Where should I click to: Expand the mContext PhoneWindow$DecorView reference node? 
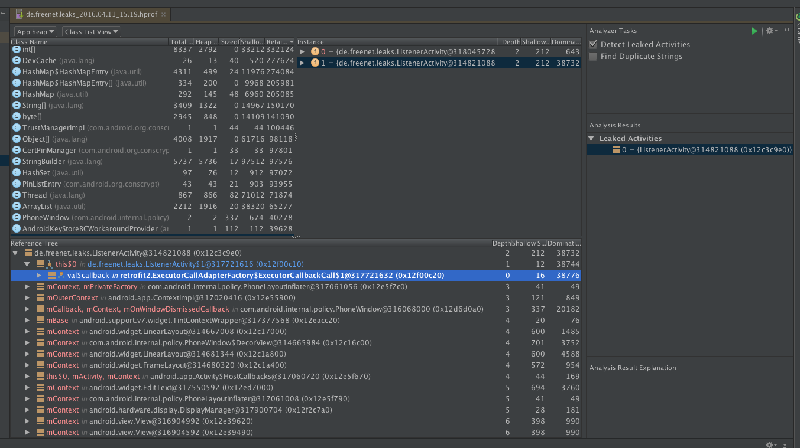27,343
